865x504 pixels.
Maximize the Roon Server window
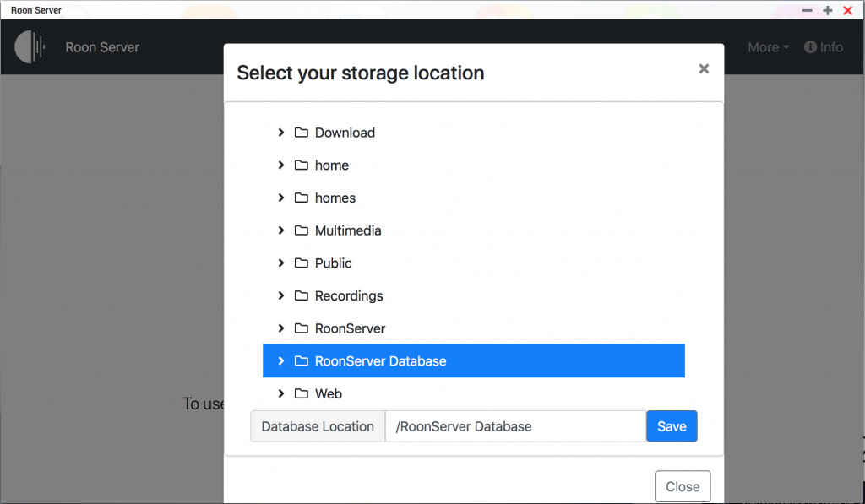(828, 10)
